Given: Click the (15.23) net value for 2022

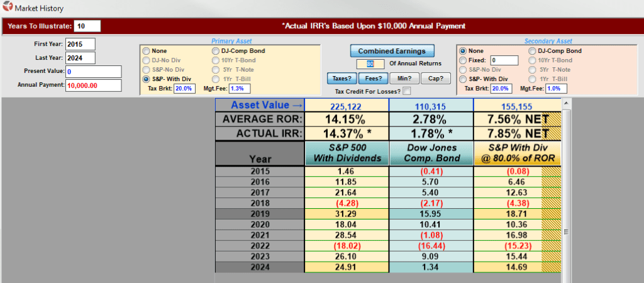Looking at the screenshot, I should click(x=517, y=246).
